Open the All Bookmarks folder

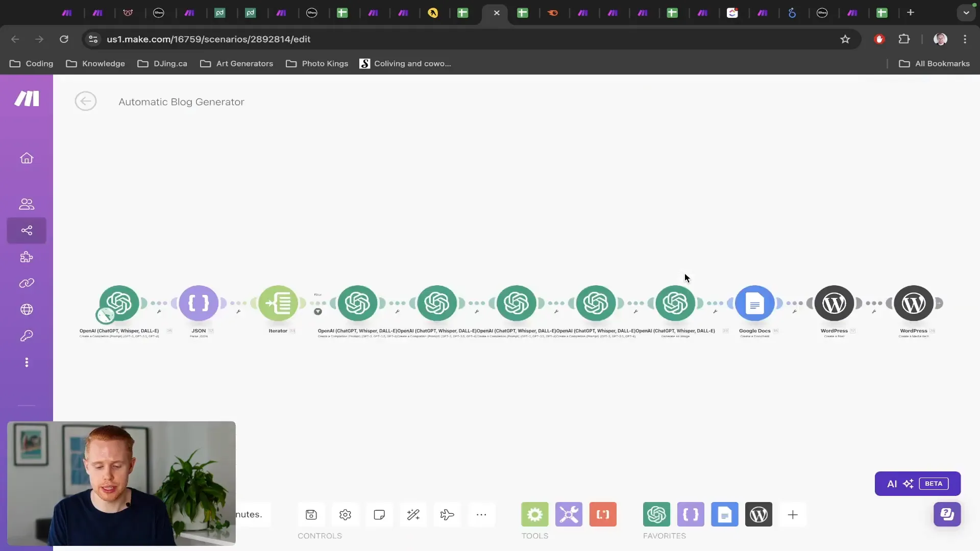934,64
